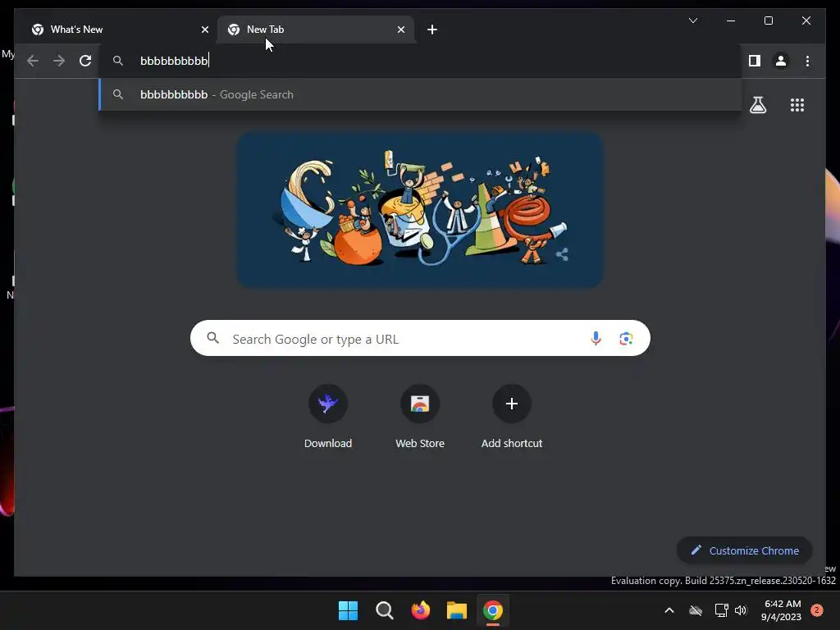Screen dimensions: 840x630
Task: Open Windows taskbar search
Action: point(384,610)
